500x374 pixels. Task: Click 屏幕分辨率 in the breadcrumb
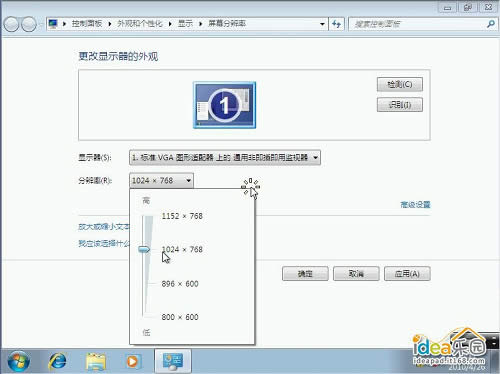tap(227, 23)
